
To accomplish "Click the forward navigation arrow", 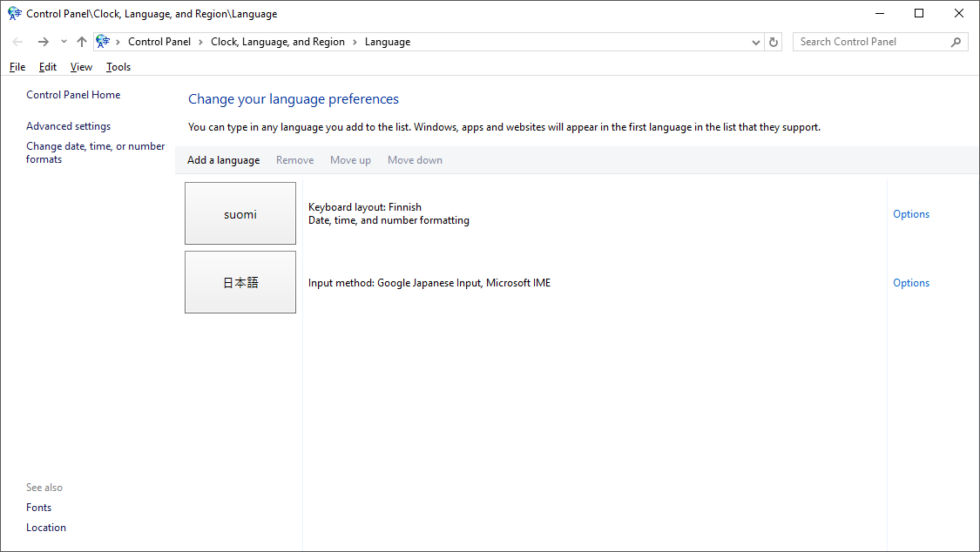I will [43, 42].
